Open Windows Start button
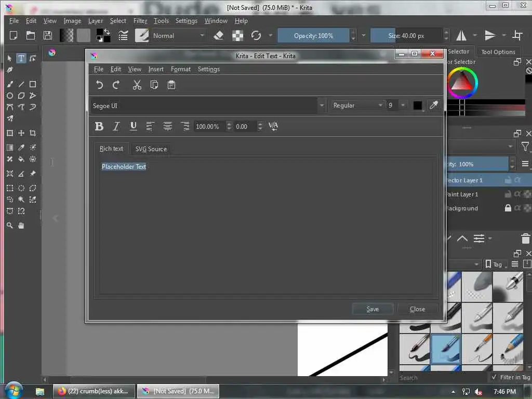Screen dimensions: 532x399 [14, 391]
